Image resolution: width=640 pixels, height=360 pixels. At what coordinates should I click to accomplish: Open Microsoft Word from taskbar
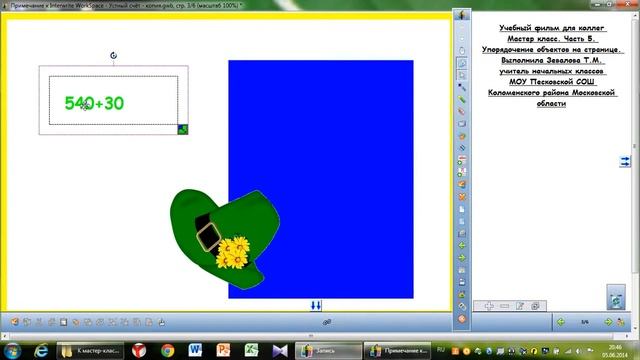[x=195, y=350]
